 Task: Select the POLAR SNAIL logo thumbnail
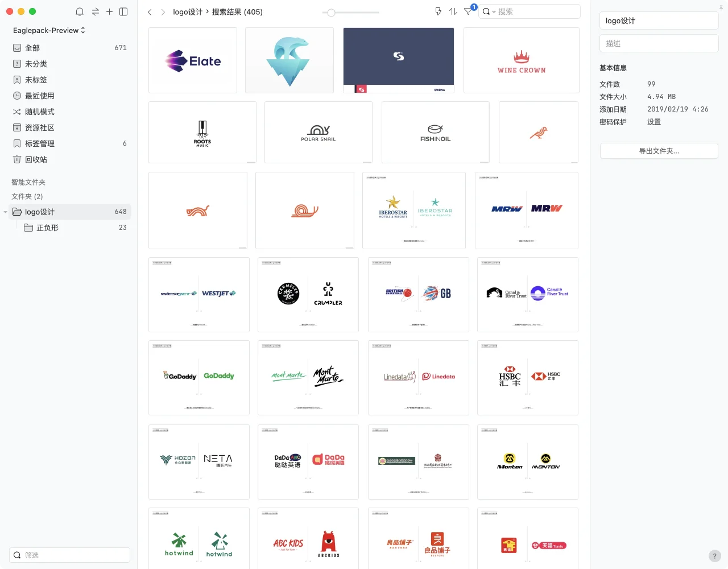coord(318,133)
